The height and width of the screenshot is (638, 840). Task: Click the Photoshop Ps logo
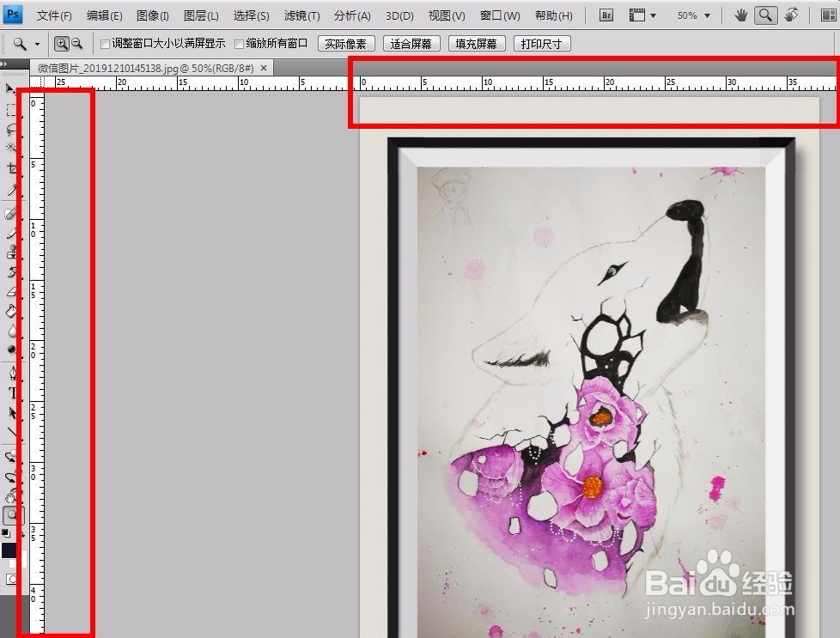[12, 14]
